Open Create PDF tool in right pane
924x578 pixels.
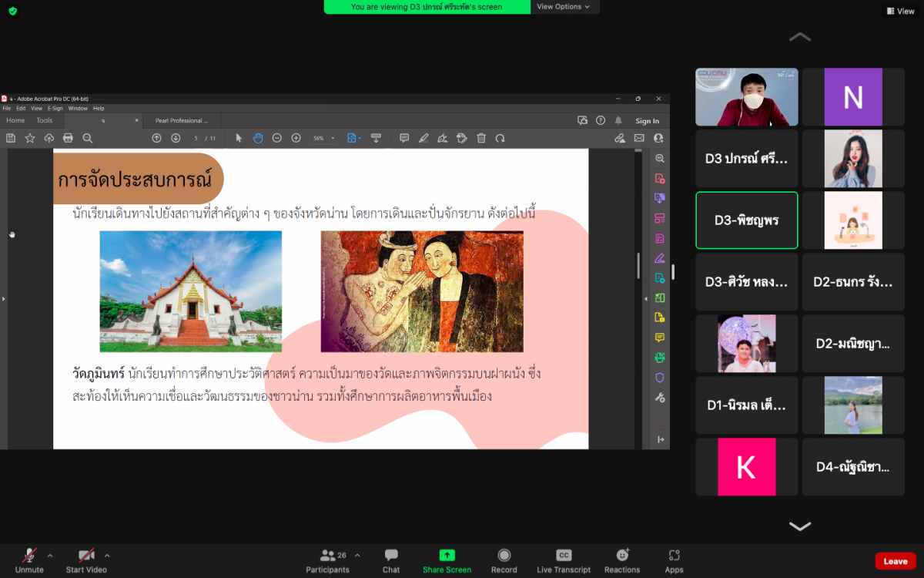[660, 178]
